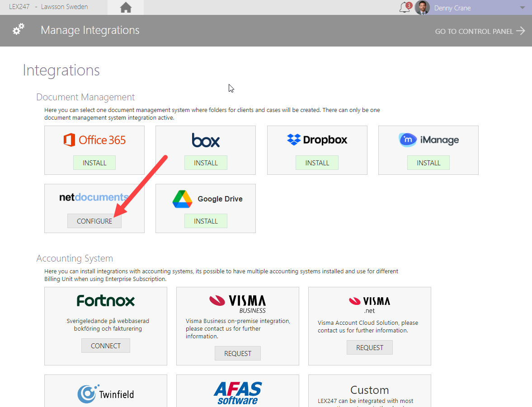This screenshot has width=532, height=407.
Task: Click the Box logo
Action: 206,140
